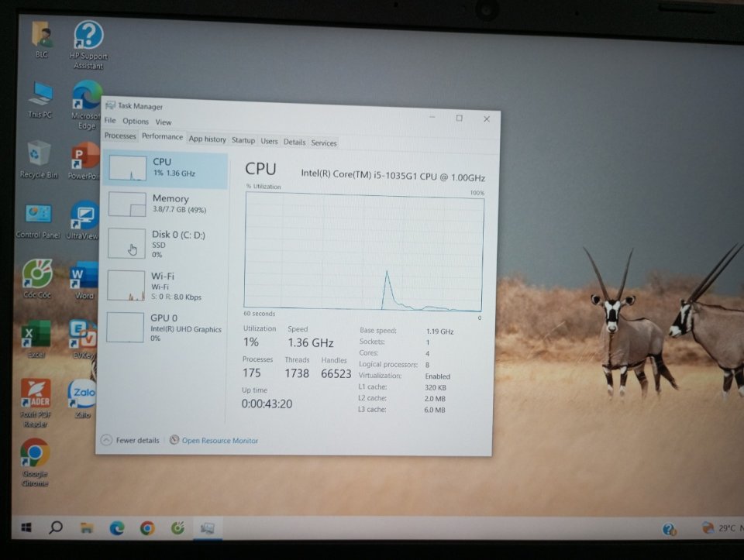Switch to the Startup tab

(243, 140)
